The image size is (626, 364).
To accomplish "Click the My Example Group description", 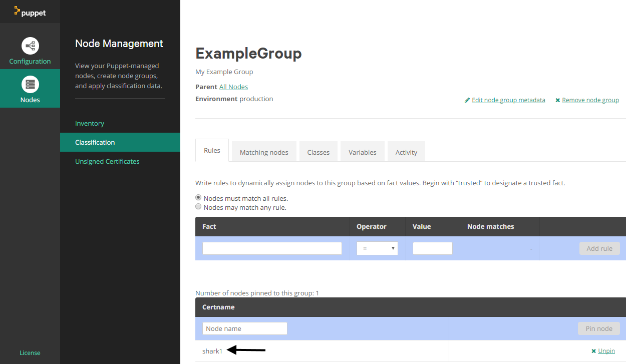I will (224, 72).
